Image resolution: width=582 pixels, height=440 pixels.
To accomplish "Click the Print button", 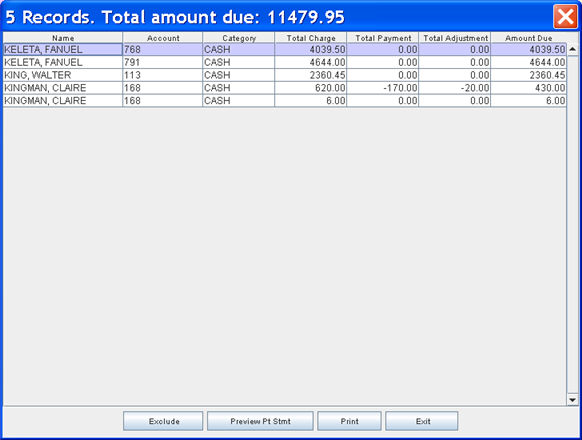I will click(349, 421).
